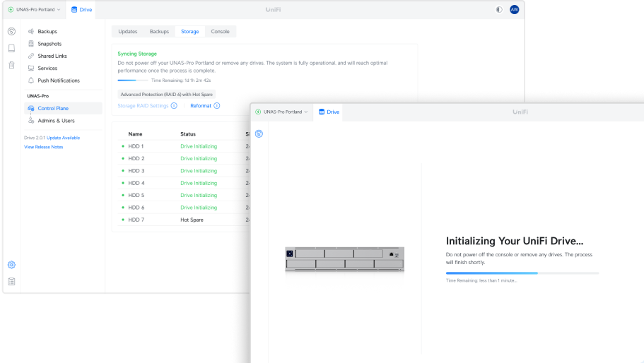Select the HDD 7 row
Image resolution: width=644 pixels, height=363 pixels.
pos(184,220)
